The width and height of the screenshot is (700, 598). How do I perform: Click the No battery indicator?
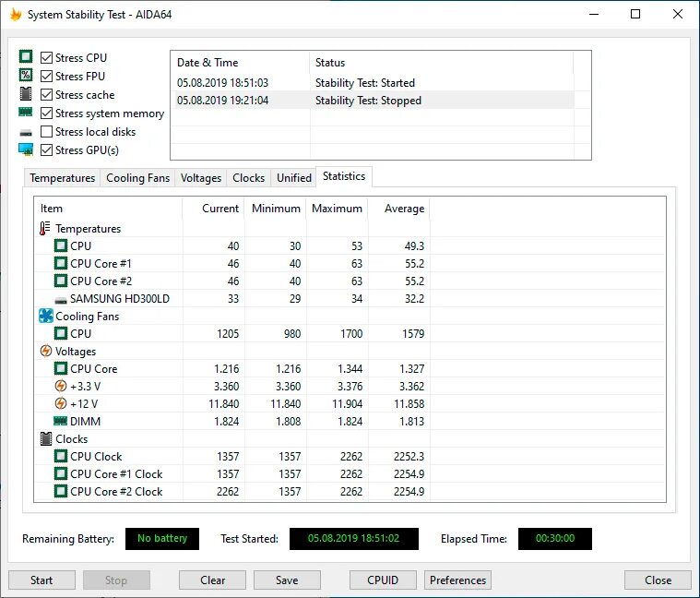pos(162,539)
